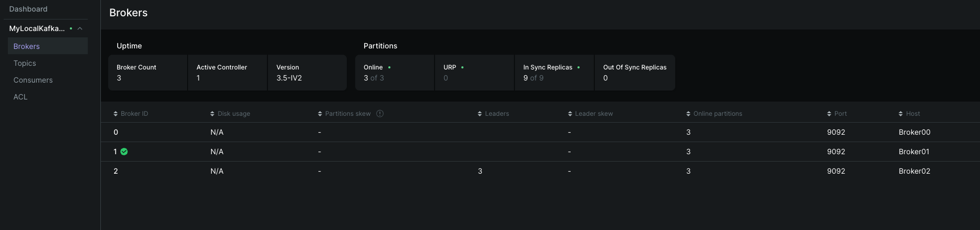Click online partitions value in Broker02 row
980x230 pixels.
(x=688, y=171)
